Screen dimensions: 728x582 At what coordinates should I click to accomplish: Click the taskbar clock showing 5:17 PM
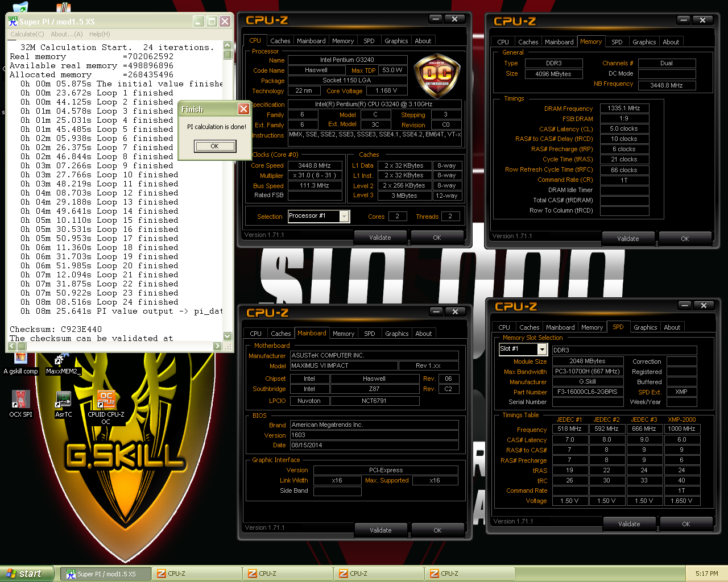tap(706, 574)
